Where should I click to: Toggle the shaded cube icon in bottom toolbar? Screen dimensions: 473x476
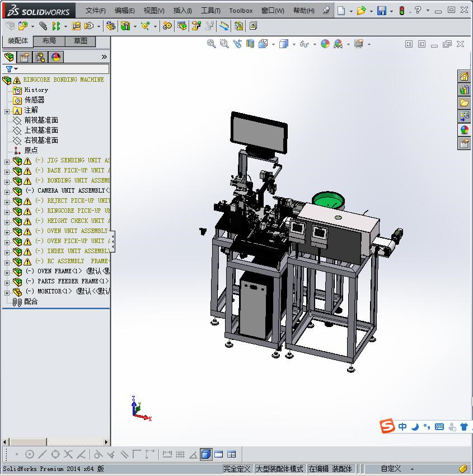pyautogui.click(x=206, y=454)
